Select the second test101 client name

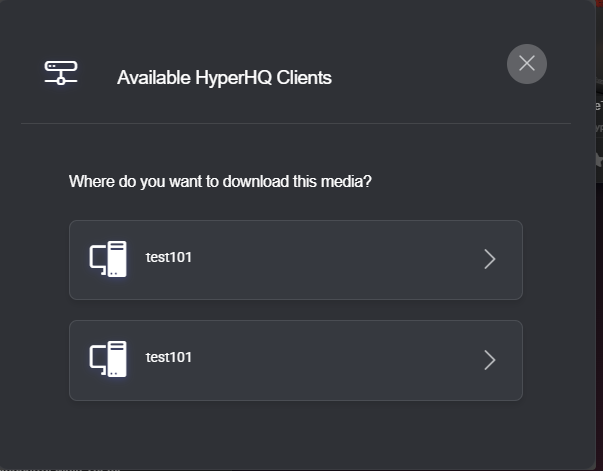[169, 357]
